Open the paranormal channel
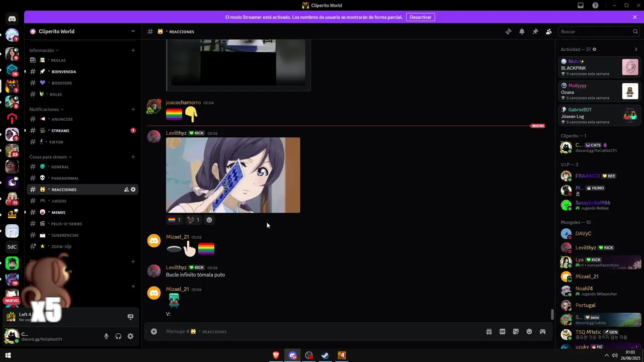This screenshot has height=362, width=644. tap(83, 178)
